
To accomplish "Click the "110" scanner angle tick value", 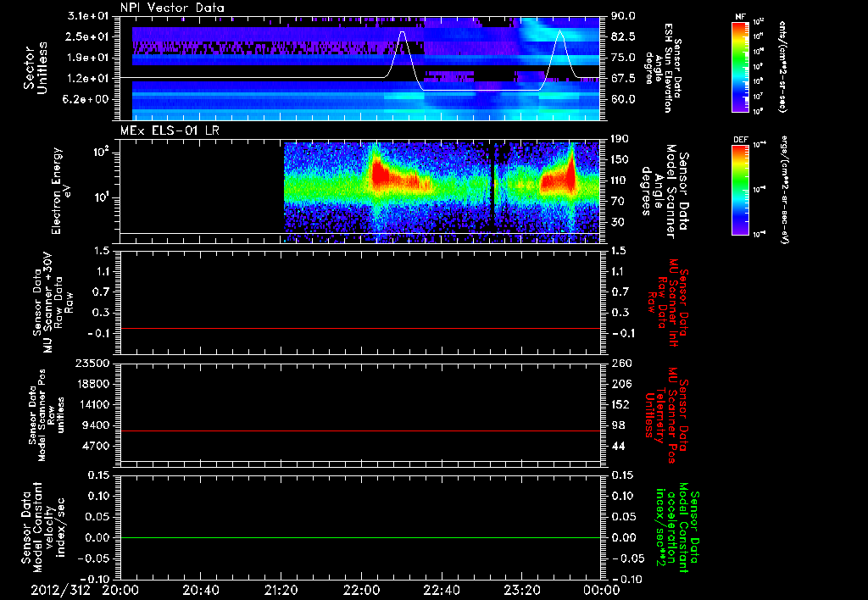I will (x=620, y=181).
